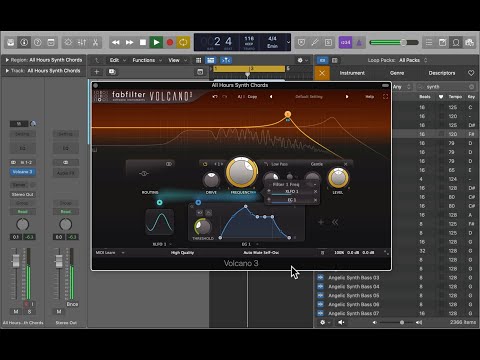Screen dimensions: 480x360
Task: Click the Drive knob in Volcano 3
Action: [211, 180]
